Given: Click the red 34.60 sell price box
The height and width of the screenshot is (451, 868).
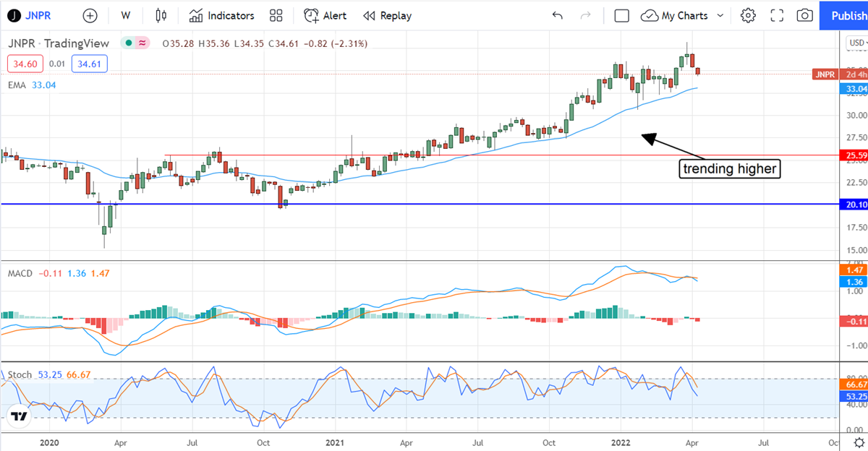Looking at the screenshot, I should [25, 64].
